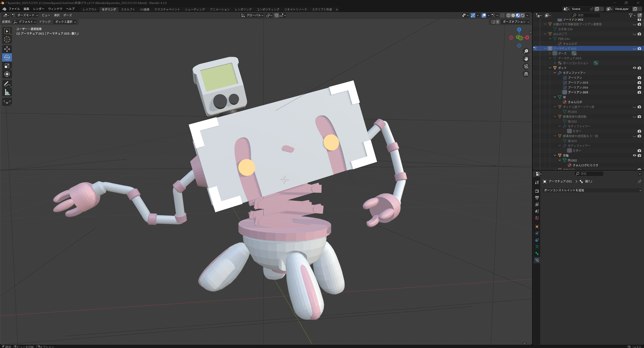Toggle camera view icon in viewport

[x=526, y=66]
